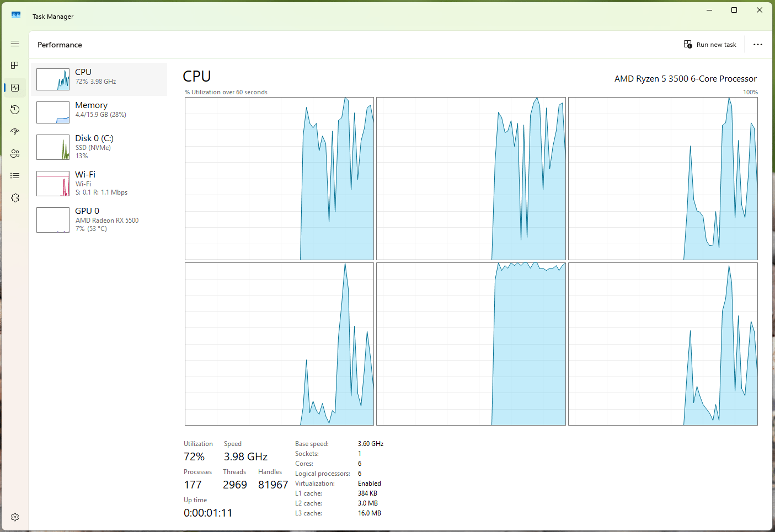
Task: Open the three-dot more options menu
Action: coord(758,45)
